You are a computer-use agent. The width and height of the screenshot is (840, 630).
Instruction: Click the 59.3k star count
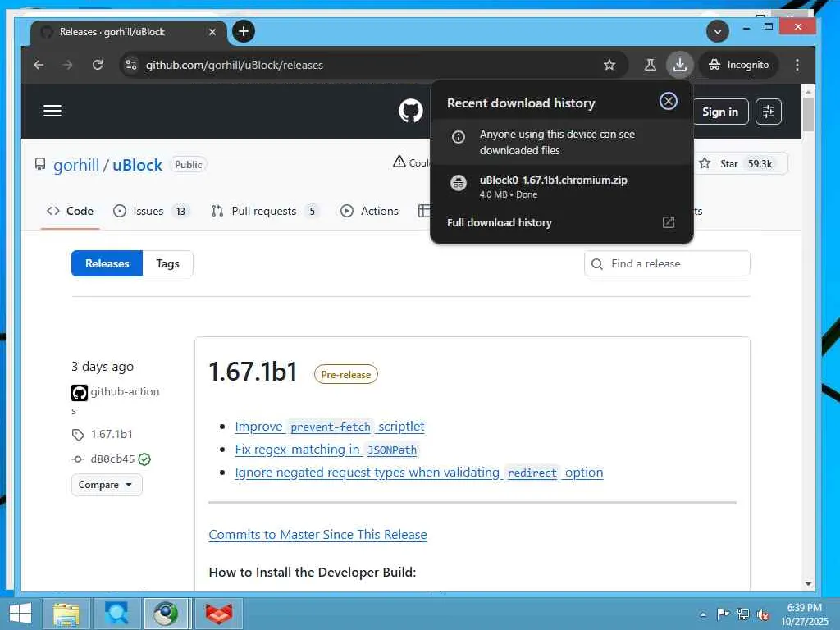click(x=760, y=163)
